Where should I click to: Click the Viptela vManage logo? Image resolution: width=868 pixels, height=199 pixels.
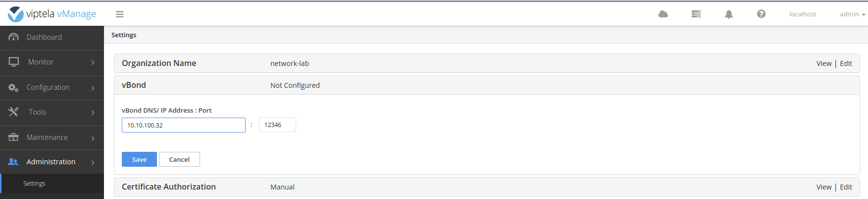click(x=52, y=14)
